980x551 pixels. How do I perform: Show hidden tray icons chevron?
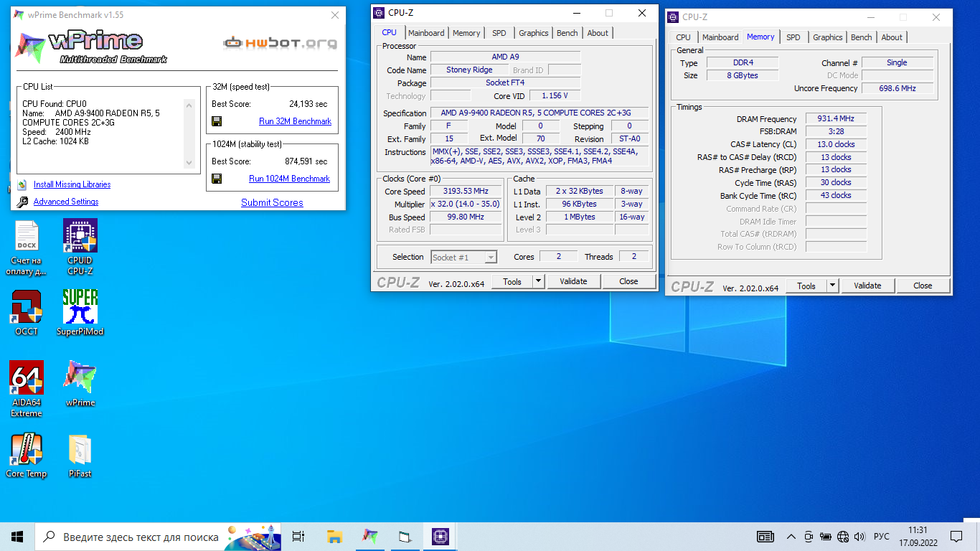click(x=791, y=537)
